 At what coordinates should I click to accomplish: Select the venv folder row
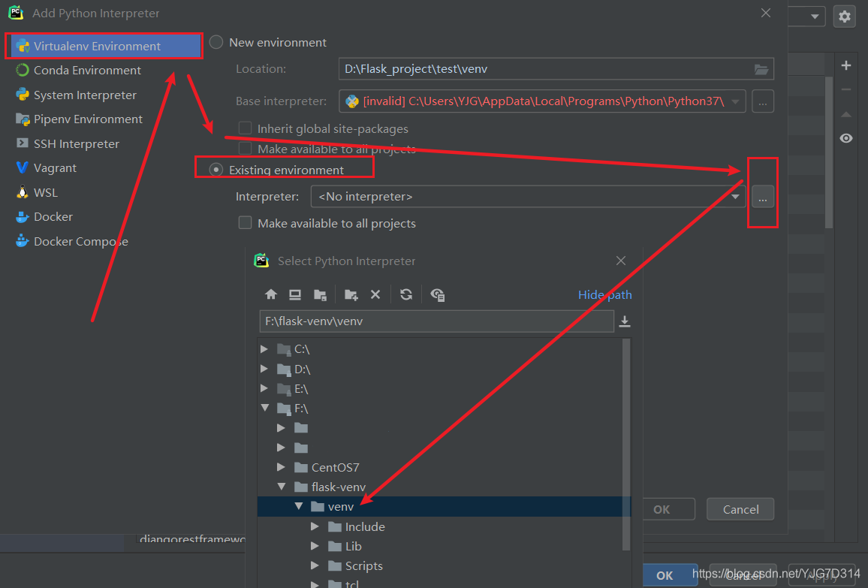coord(444,507)
